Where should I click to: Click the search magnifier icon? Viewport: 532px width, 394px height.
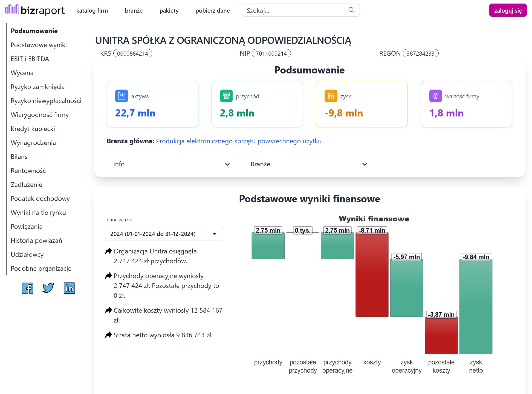tap(351, 10)
